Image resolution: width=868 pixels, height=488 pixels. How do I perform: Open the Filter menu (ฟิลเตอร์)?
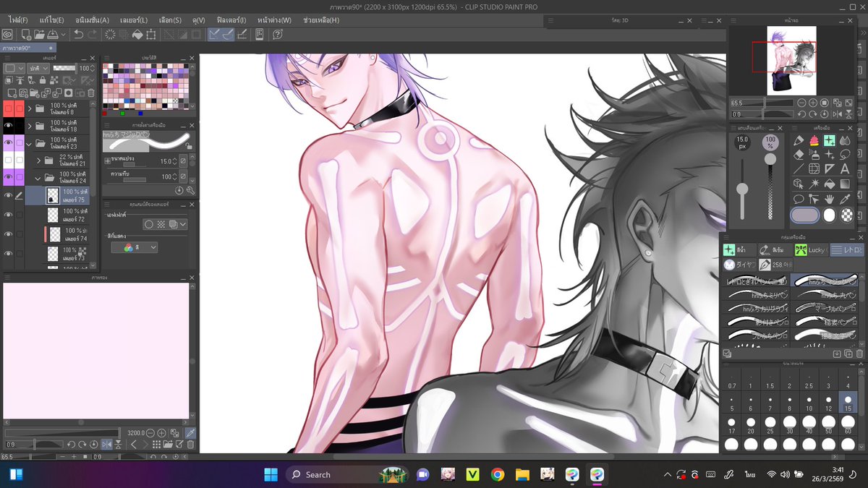point(230,20)
